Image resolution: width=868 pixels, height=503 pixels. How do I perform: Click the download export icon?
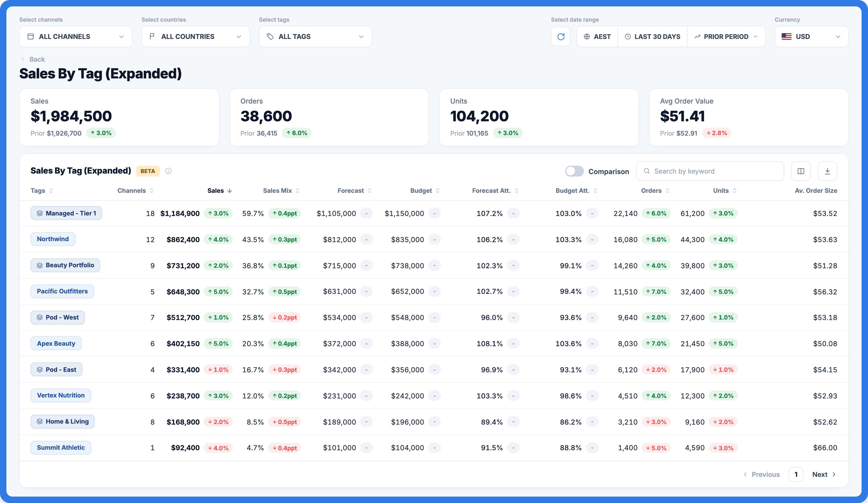click(827, 171)
